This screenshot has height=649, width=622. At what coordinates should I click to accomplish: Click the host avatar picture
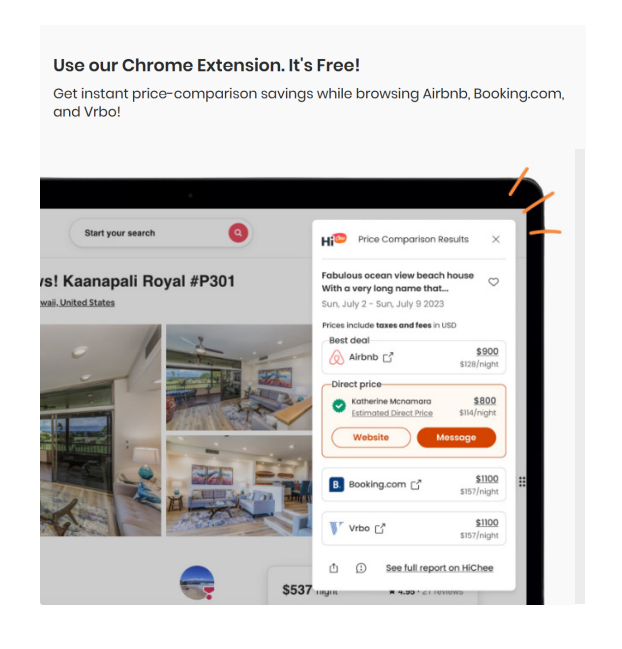click(197, 582)
